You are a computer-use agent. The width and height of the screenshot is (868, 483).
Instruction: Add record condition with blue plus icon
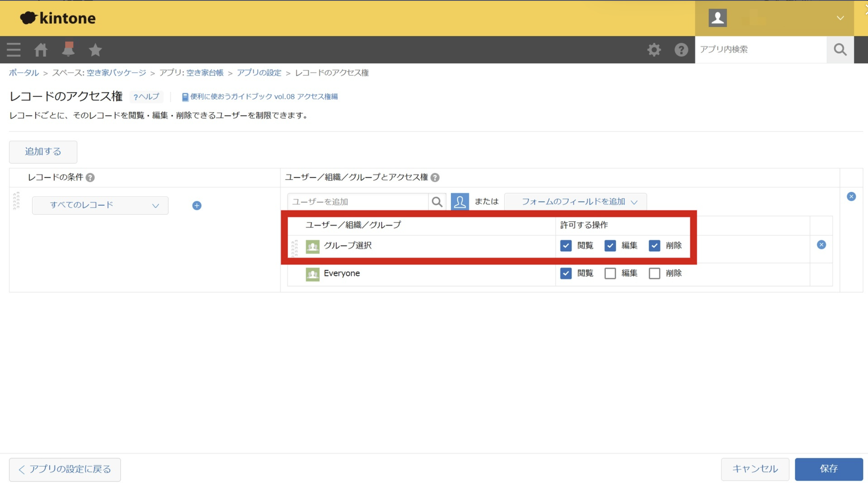tap(197, 206)
